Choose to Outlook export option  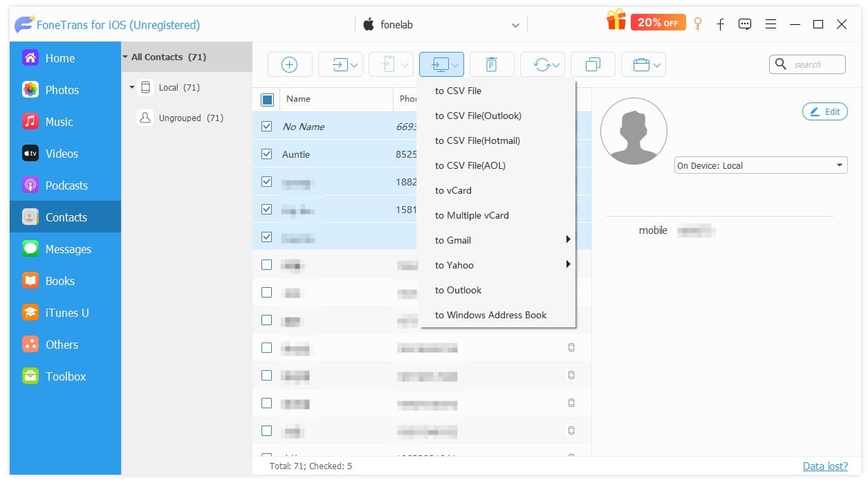point(497,290)
